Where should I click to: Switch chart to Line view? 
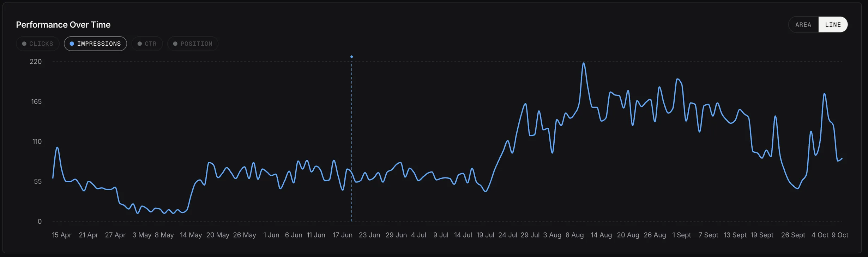tap(833, 25)
